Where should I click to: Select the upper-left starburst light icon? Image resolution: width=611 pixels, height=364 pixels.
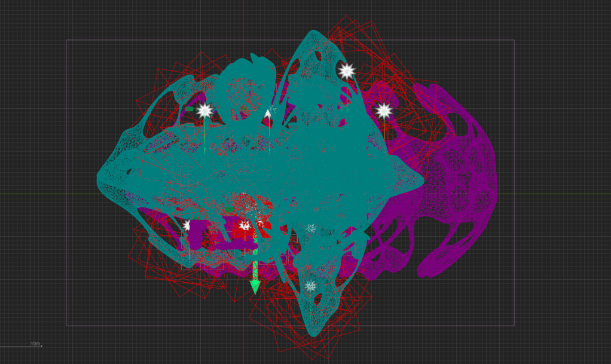(204, 110)
